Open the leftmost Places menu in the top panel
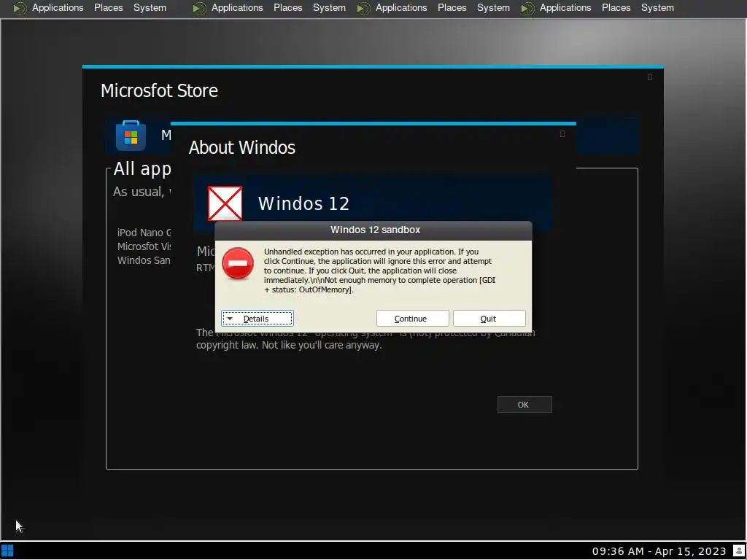Screen dimensions: 747x560 pyautogui.click(x=108, y=7)
